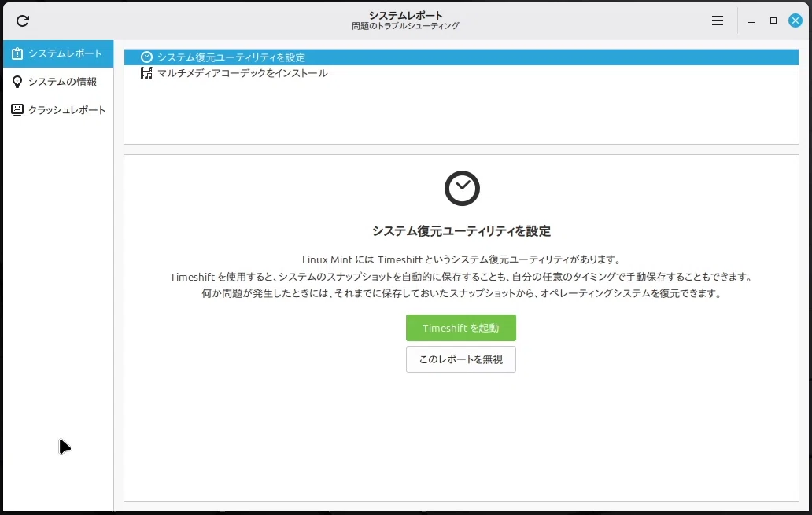This screenshot has height=515, width=812.
Task: Select システム復元ユーティリティを設定 report row
Action: [x=461, y=57]
